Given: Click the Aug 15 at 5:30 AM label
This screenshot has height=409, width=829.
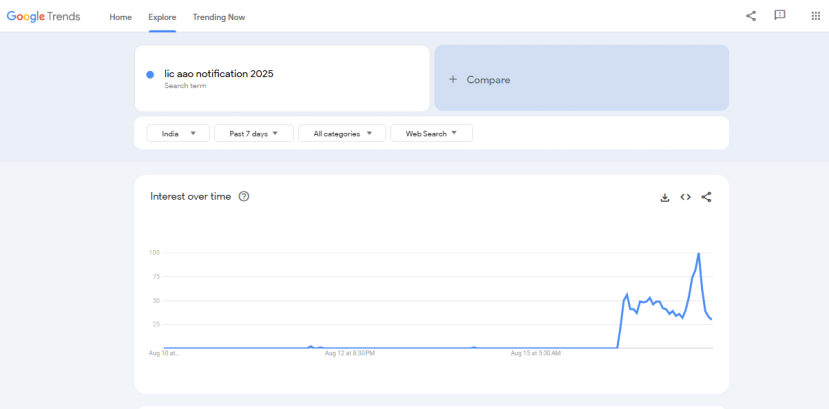Looking at the screenshot, I should (x=536, y=353).
